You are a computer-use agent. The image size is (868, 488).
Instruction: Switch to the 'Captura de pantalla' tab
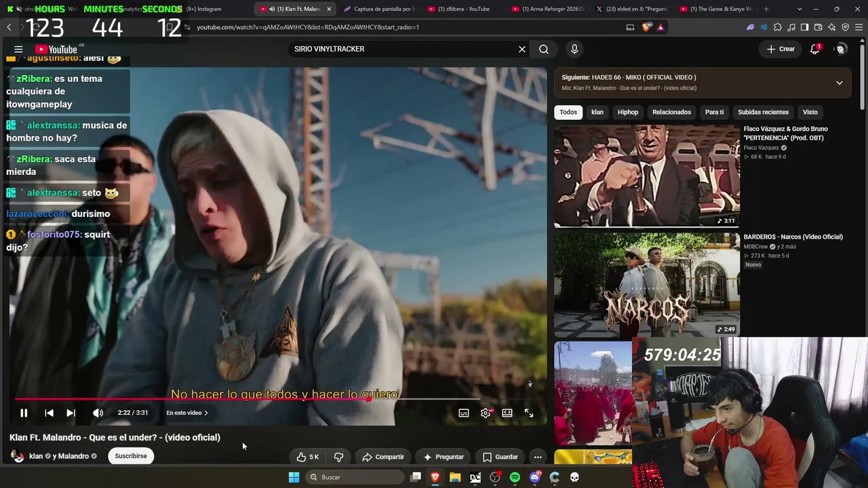(x=381, y=9)
